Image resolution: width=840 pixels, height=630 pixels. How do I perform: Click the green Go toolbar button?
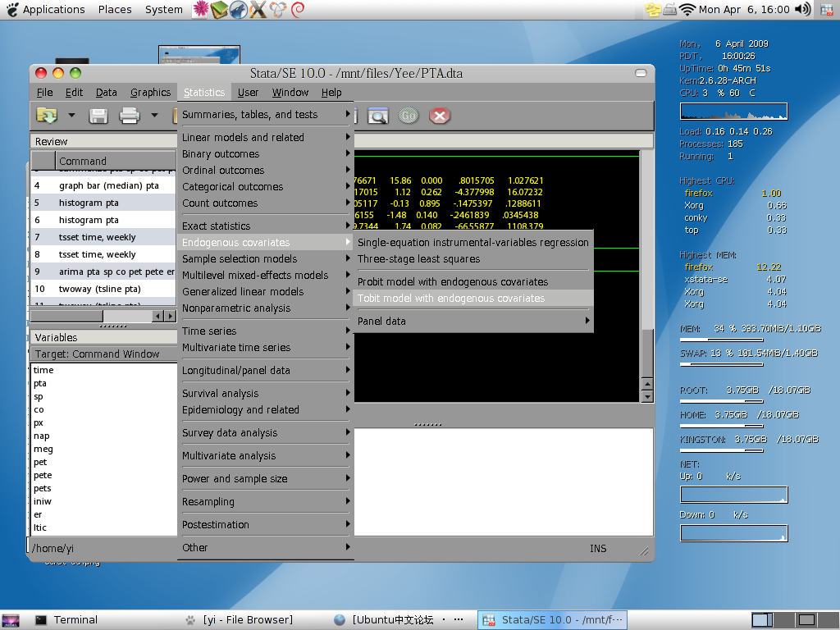pyautogui.click(x=409, y=116)
